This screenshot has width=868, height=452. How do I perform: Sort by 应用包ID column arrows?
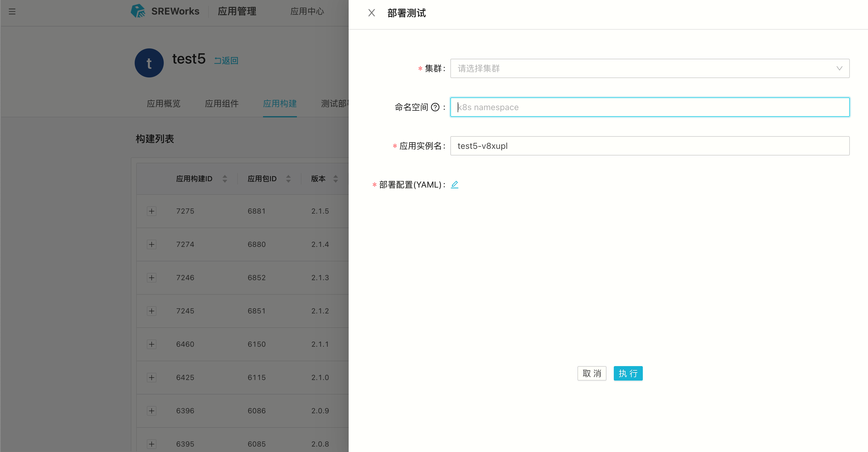pos(288,179)
